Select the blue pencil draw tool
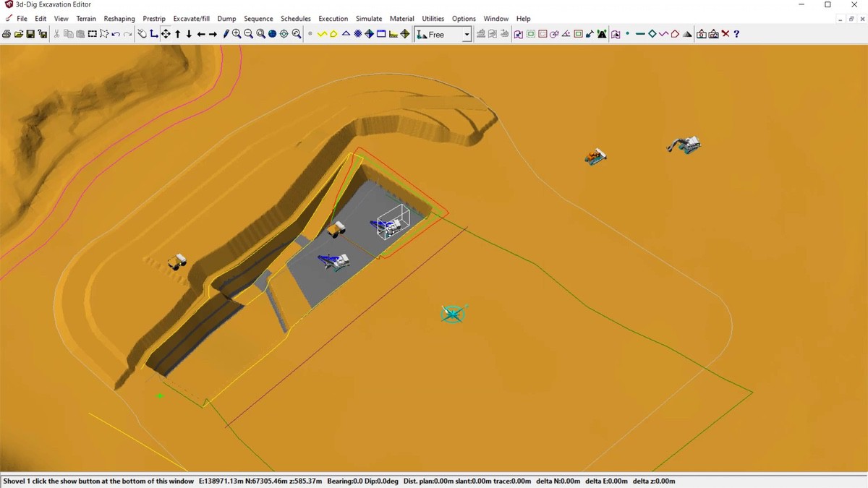This screenshot has height=488, width=868. [x=226, y=34]
